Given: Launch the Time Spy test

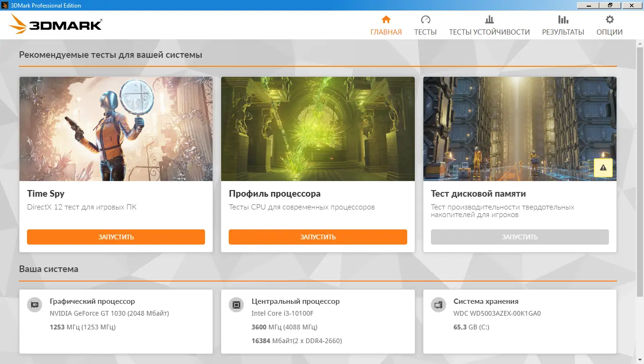Looking at the screenshot, I should click(x=116, y=237).
